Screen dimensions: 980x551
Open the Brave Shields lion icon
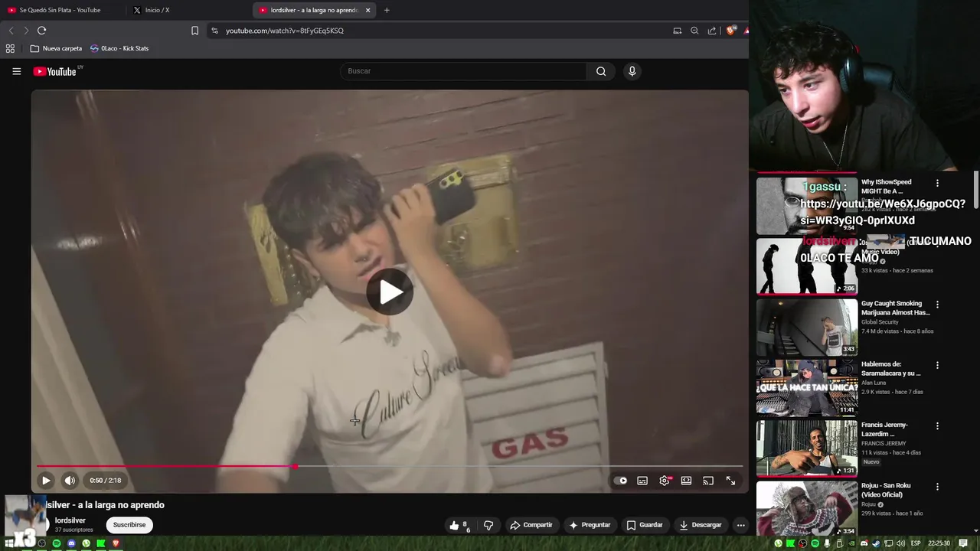point(730,31)
